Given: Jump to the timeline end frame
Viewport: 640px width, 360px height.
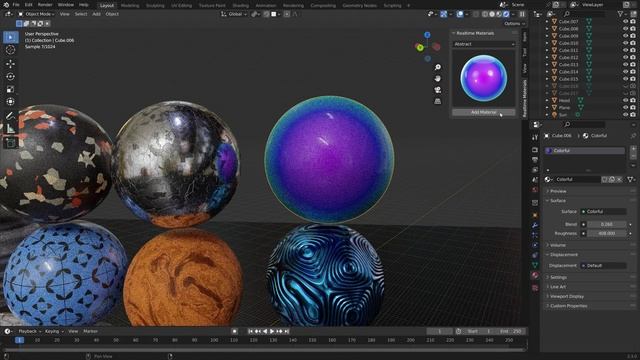Looking at the screenshot, I should (287, 331).
